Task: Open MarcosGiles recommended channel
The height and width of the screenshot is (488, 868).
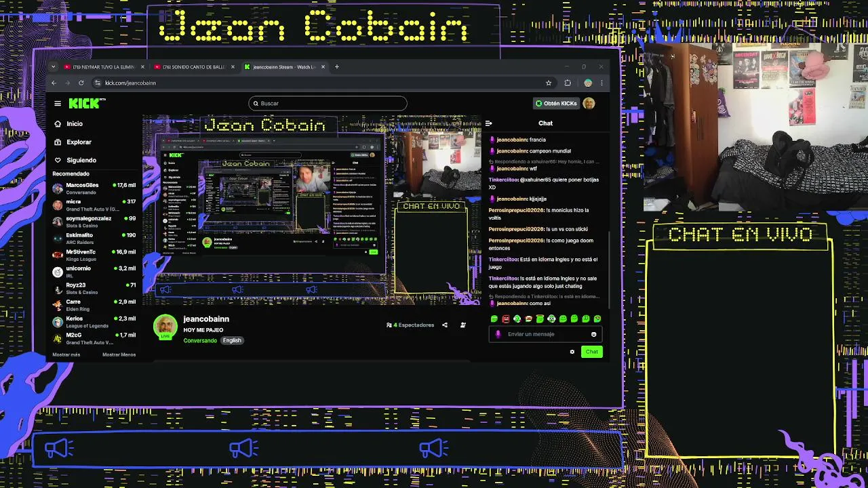Action: tap(94, 188)
